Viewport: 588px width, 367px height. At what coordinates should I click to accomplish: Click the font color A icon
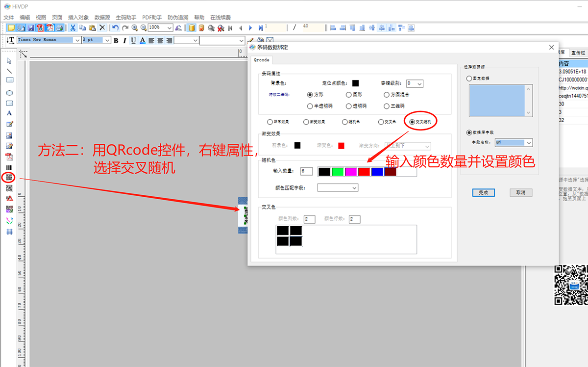click(x=143, y=40)
